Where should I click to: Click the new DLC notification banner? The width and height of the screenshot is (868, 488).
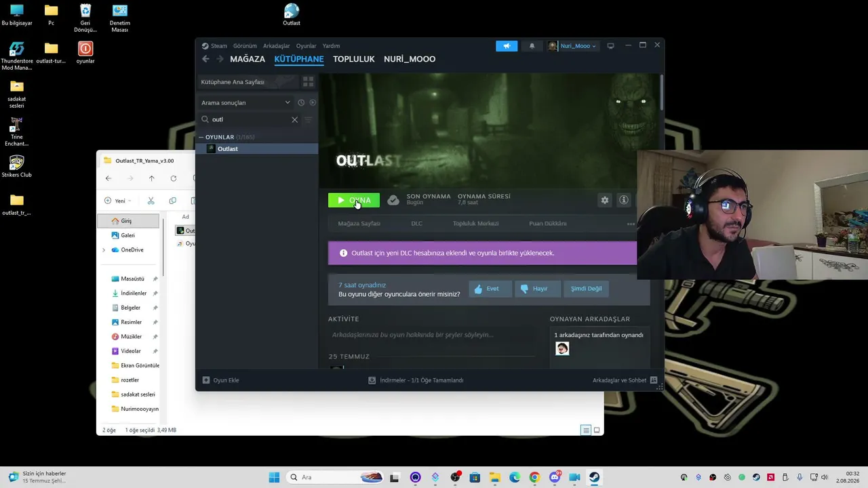(x=482, y=253)
